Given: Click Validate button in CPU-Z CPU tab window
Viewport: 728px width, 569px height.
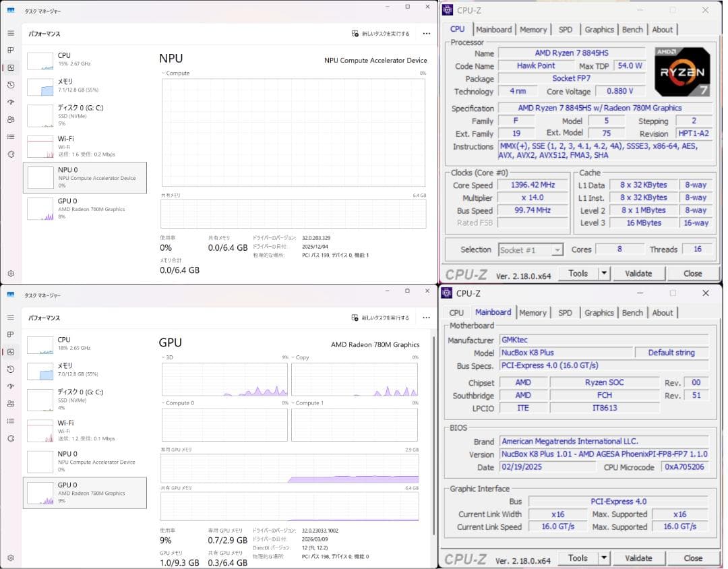Looking at the screenshot, I should click(x=638, y=274).
